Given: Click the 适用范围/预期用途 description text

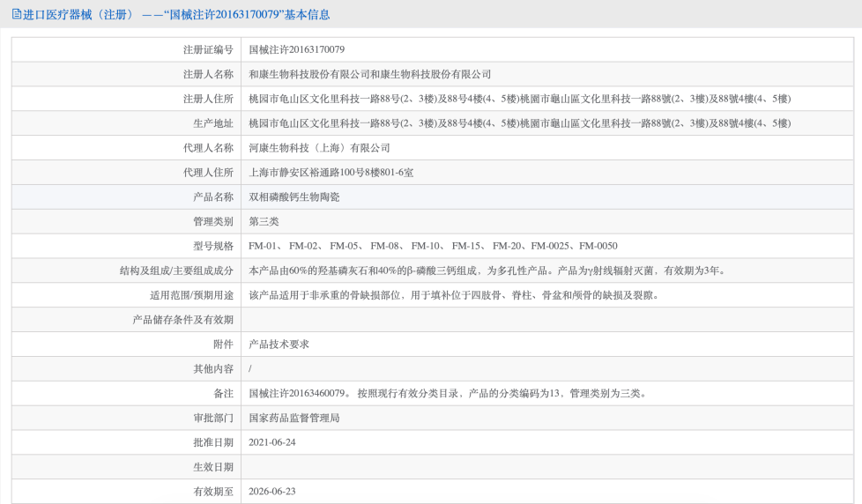Looking at the screenshot, I should point(453,295).
